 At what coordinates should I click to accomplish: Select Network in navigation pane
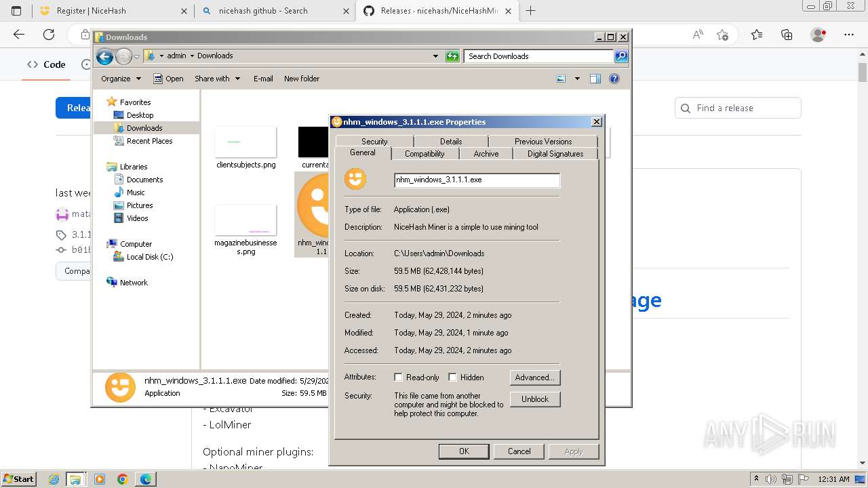[x=133, y=283]
